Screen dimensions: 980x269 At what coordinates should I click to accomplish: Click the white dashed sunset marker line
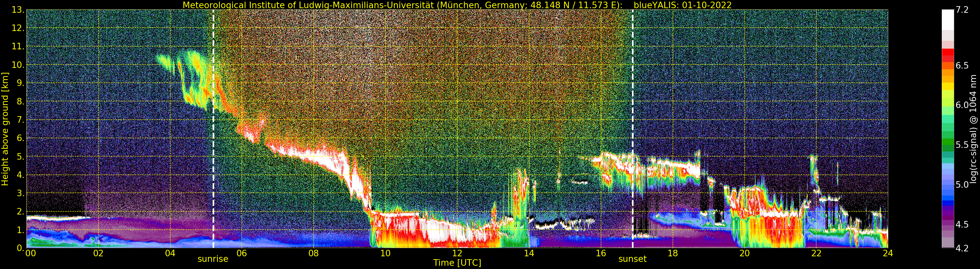(x=633, y=129)
